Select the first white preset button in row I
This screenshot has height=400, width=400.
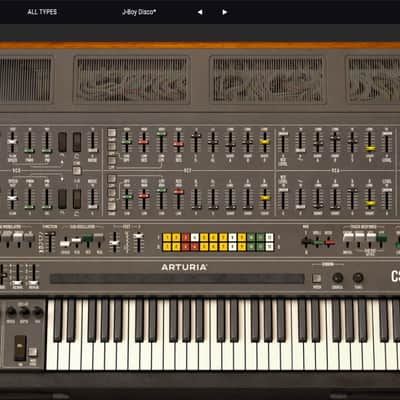pos(195,237)
